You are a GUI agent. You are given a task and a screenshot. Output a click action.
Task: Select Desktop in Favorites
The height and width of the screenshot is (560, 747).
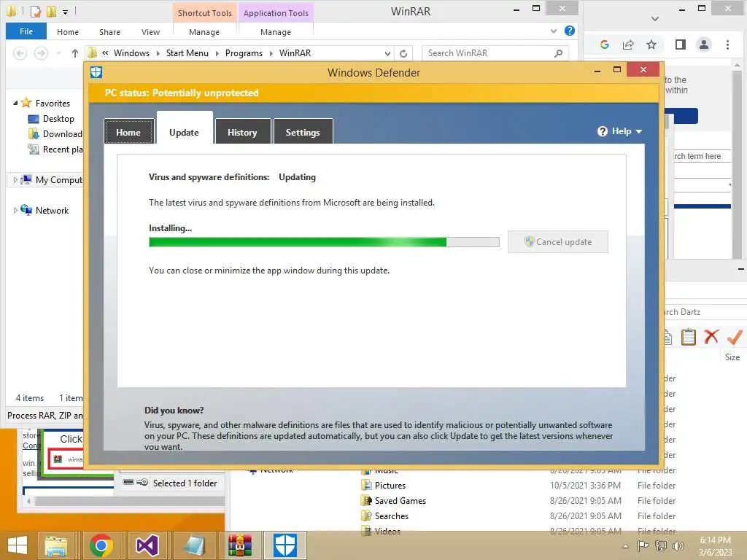point(53,119)
